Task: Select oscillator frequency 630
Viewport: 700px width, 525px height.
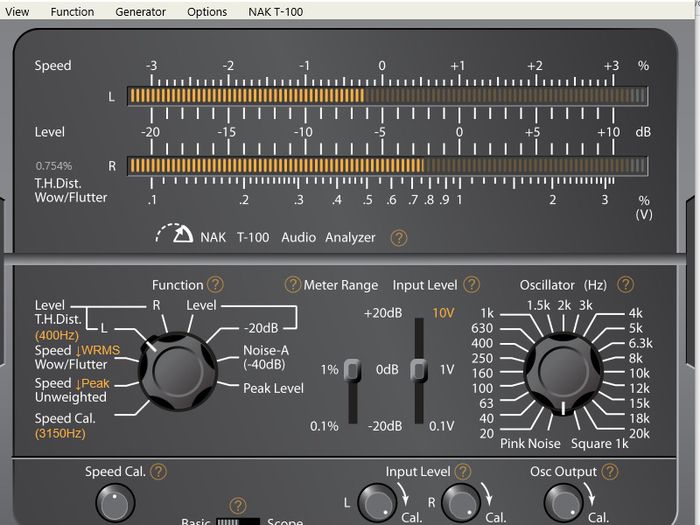Action: 482,328
